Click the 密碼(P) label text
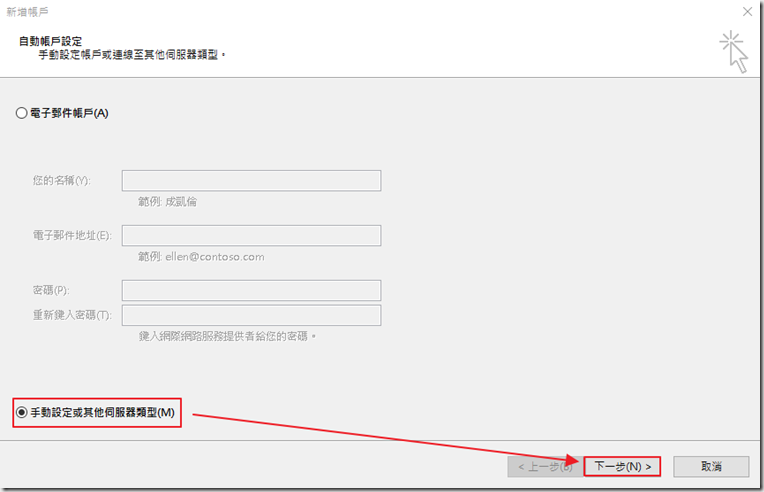The height and width of the screenshot is (492, 764). [50, 290]
